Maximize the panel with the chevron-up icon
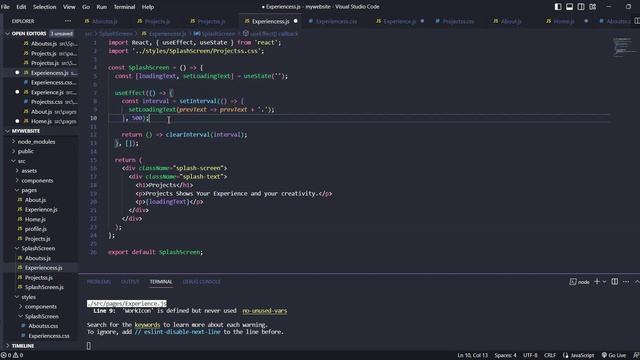This screenshot has width=640, height=360. pyautogui.click(x=636, y=282)
